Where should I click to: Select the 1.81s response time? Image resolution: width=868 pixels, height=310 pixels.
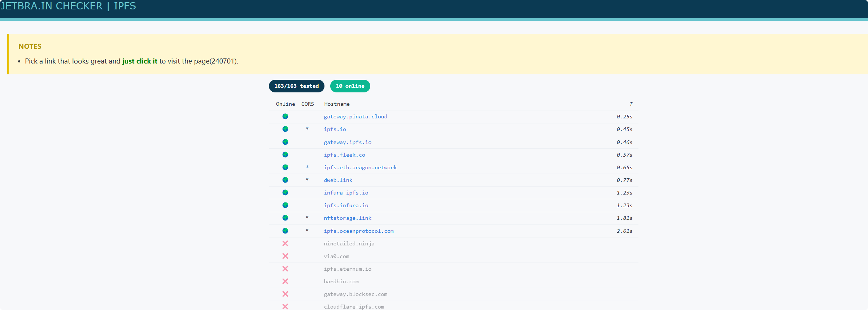point(624,218)
